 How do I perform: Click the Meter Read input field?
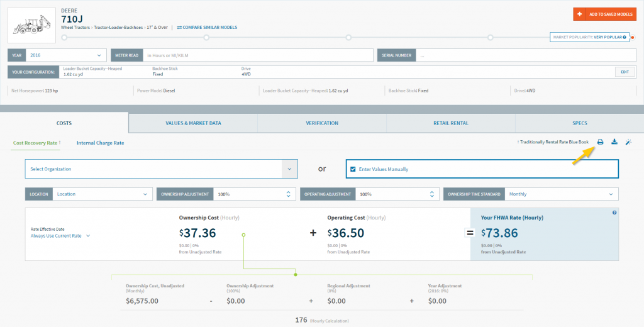pyautogui.click(x=258, y=55)
